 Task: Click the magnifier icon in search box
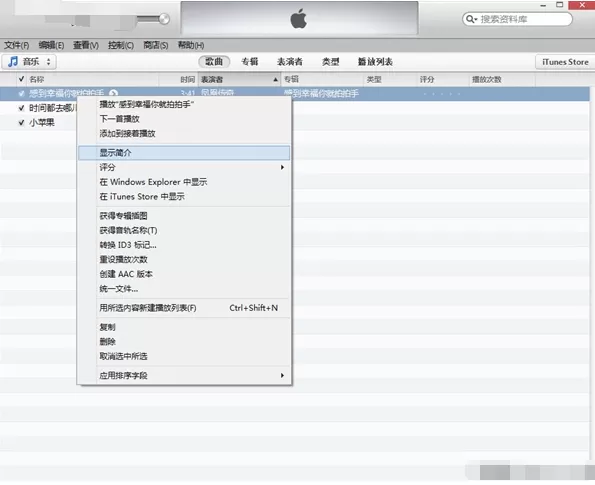point(471,19)
